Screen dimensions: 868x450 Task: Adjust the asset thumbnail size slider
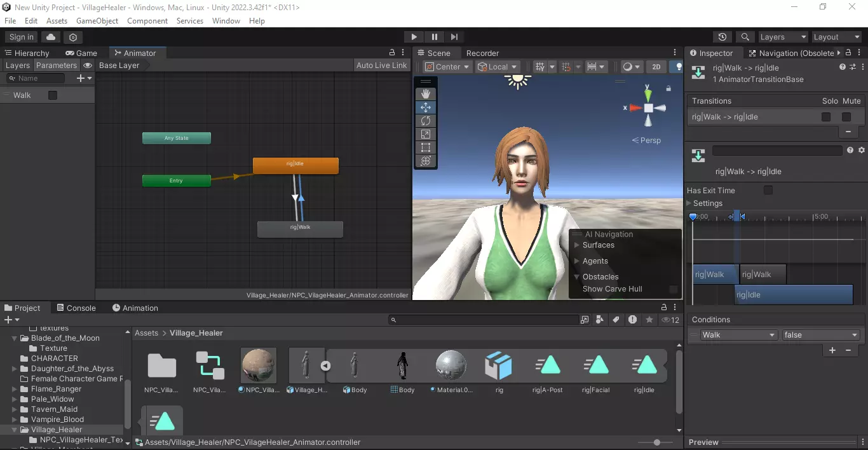pos(657,442)
